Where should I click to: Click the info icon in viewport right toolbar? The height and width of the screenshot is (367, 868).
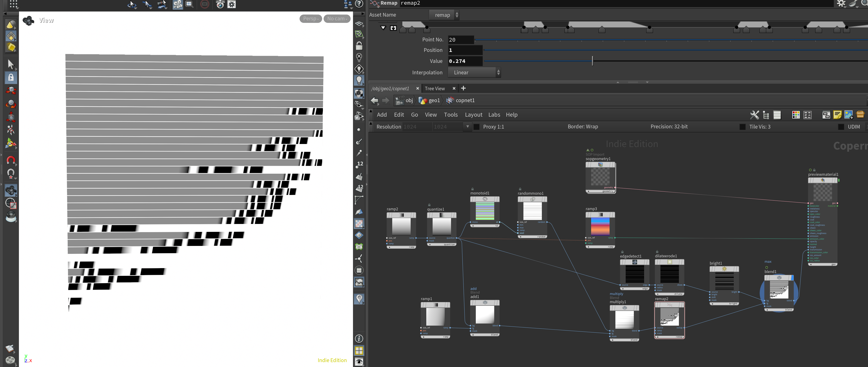359,338
